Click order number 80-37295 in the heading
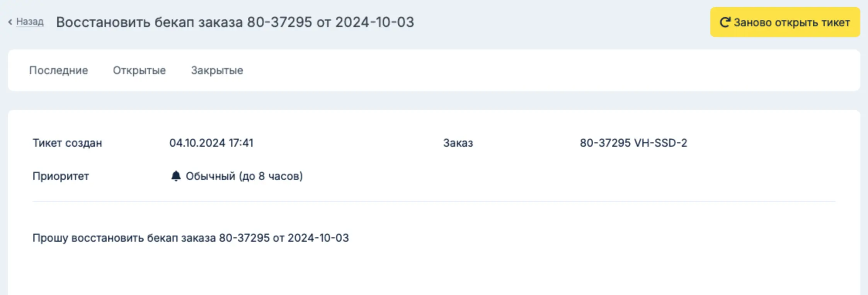 point(279,22)
